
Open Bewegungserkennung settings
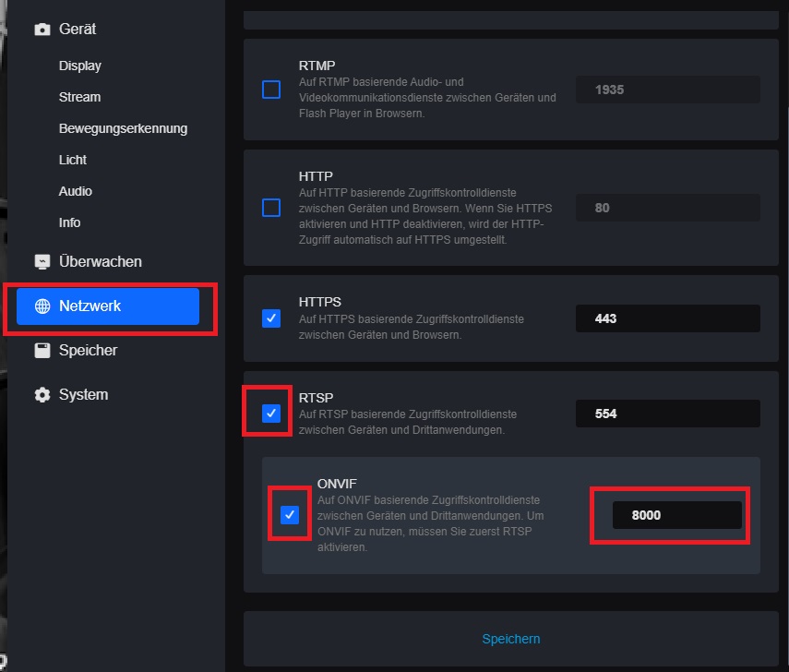click(123, 128)
